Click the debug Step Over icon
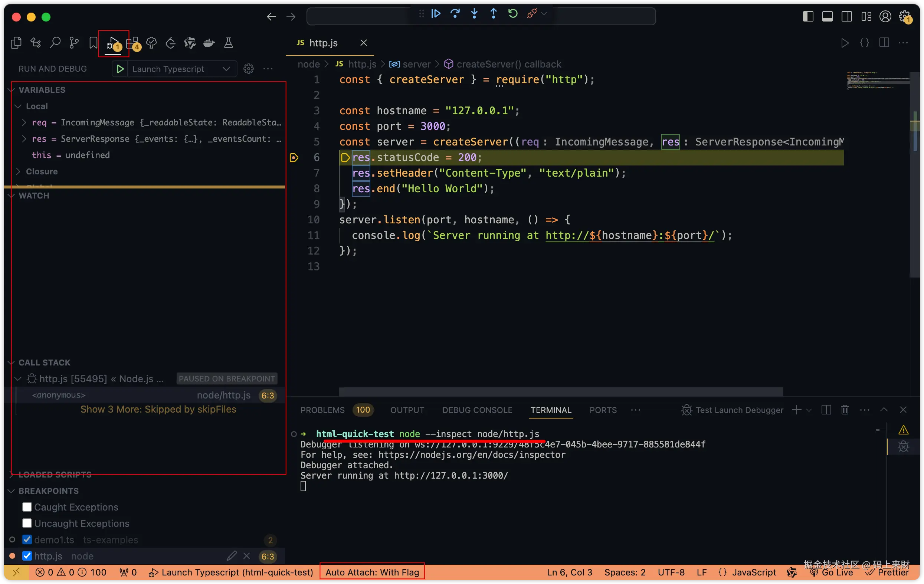This screenshot has width=924, height=584. click(455, 14)
